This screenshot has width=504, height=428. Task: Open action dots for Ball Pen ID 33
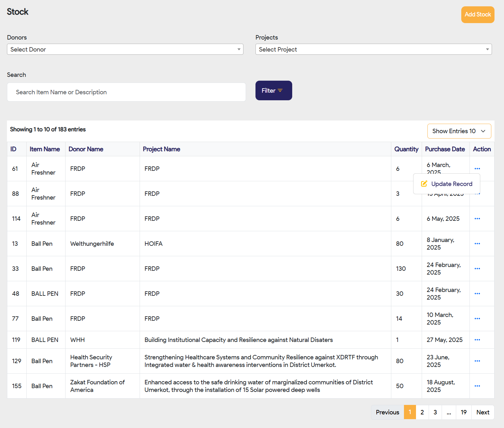pos(477,269)
